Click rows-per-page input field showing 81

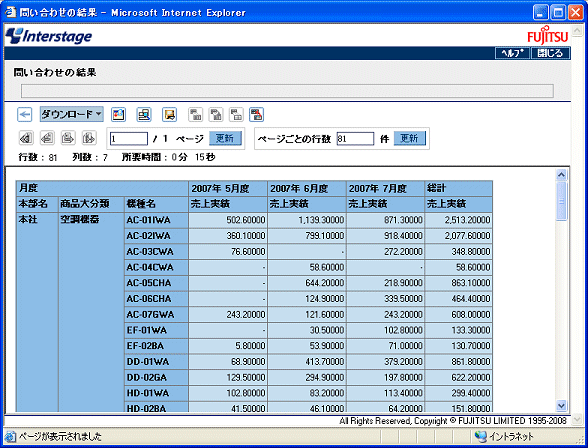pyautogui.click(x=355, y=139)
